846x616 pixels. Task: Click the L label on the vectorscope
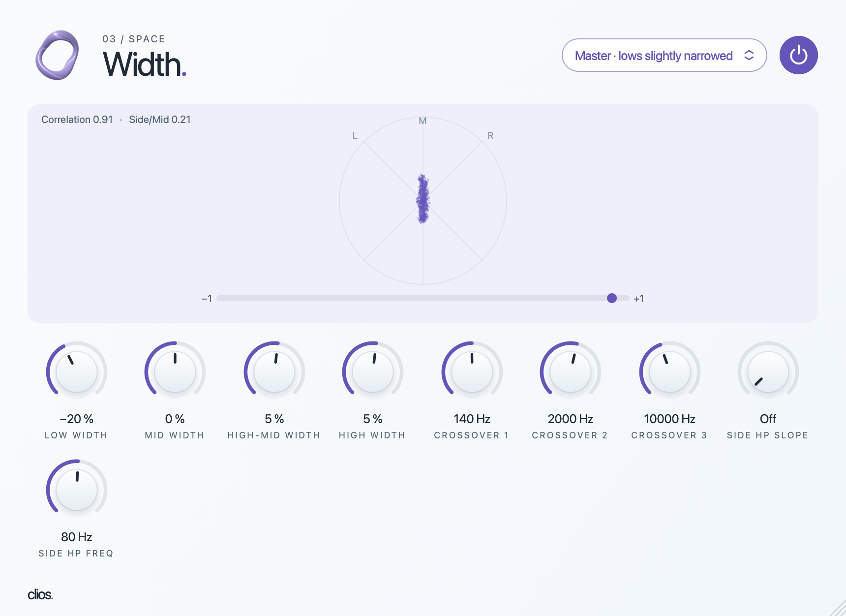[x=355, y=136]
